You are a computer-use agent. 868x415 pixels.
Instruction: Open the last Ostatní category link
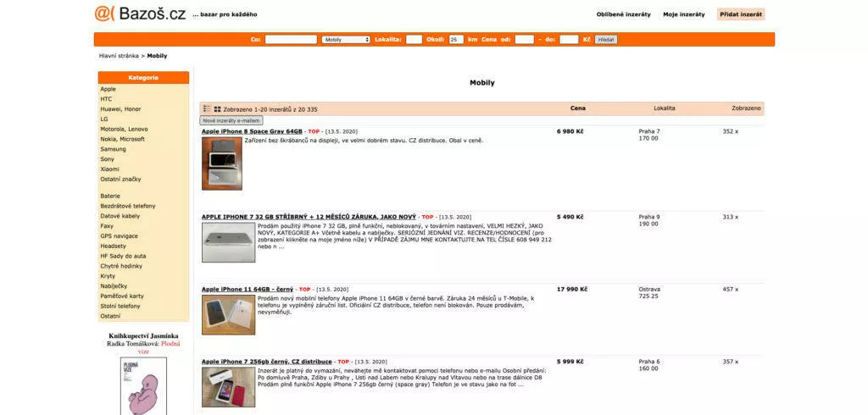click(x=110, y=316)
